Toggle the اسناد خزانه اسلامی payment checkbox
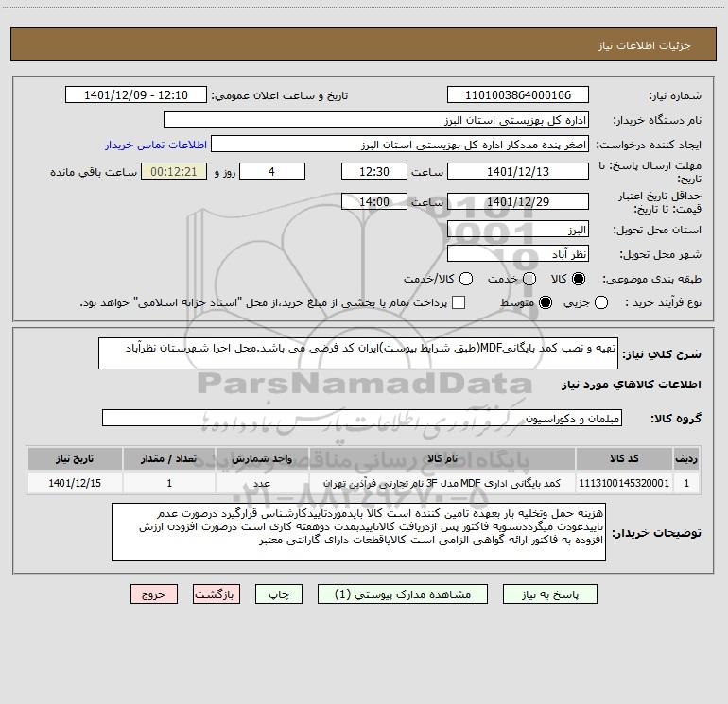 click(459, 302)
